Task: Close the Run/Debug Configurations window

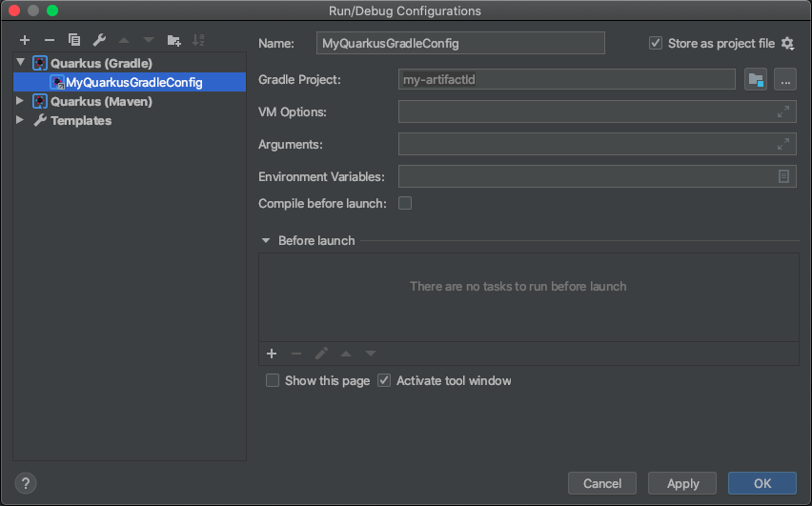Action: (14, 10)
